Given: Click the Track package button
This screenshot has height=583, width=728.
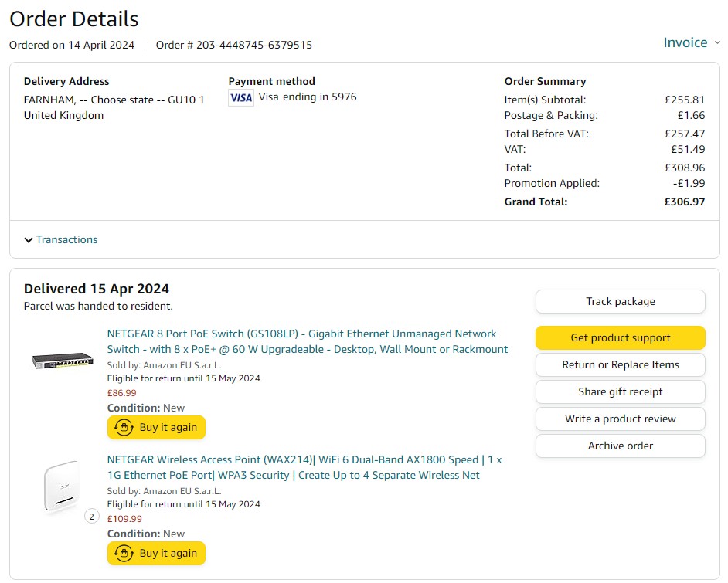Looking at the screenshot, I should [621, 301].
